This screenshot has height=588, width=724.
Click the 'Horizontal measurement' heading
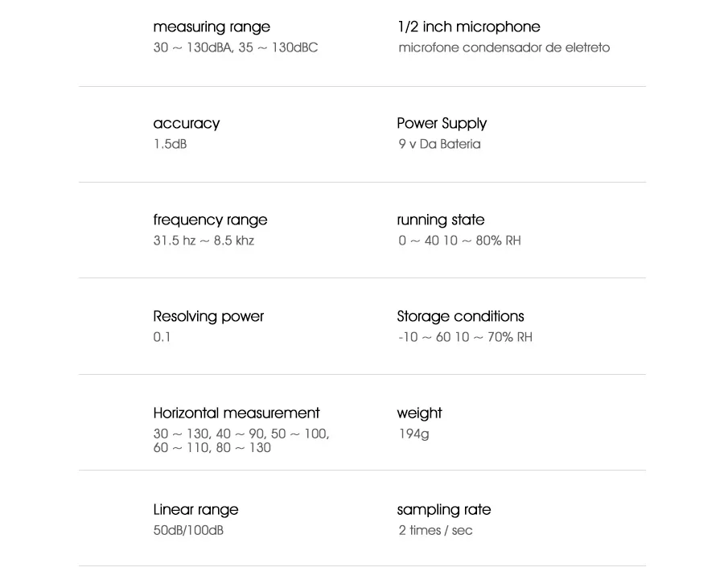(237, 413)
